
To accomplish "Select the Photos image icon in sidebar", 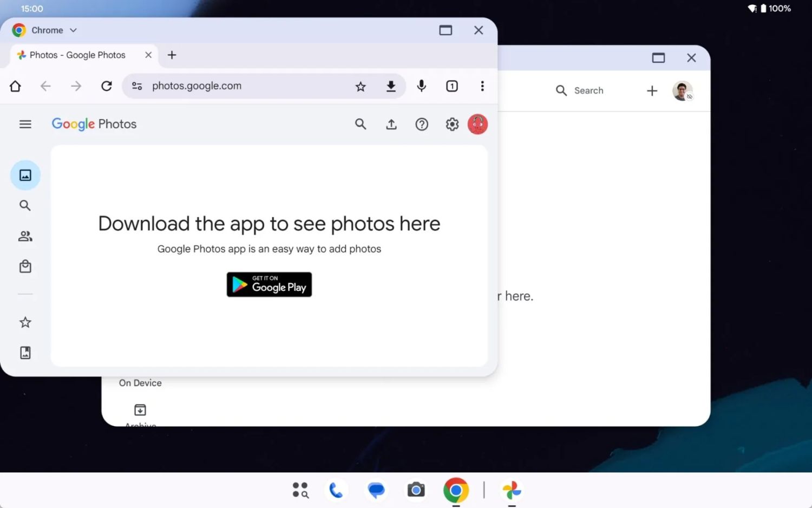I will click(25, 175).
